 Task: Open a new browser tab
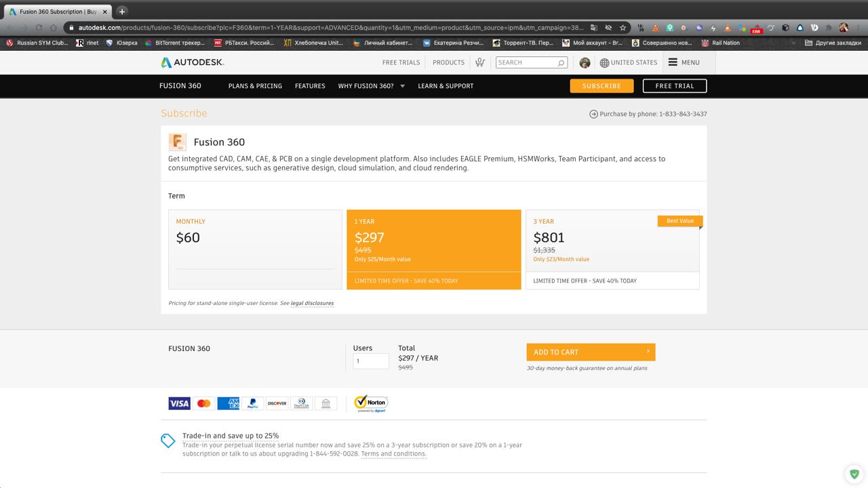[x=122, y=12]
